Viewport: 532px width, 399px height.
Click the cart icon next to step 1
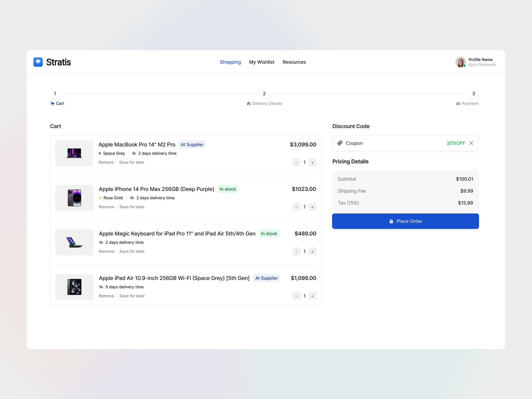(53, 104)
